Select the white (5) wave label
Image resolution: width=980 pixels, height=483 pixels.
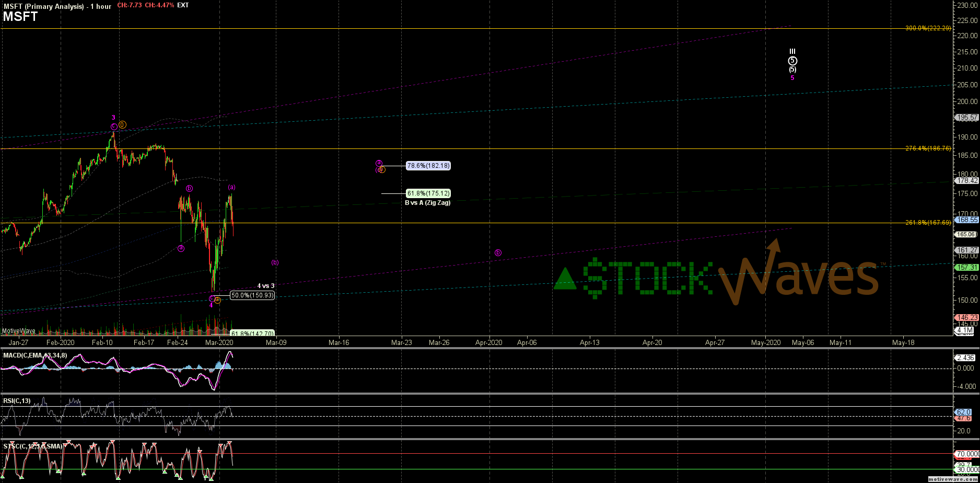coord(792,70)
